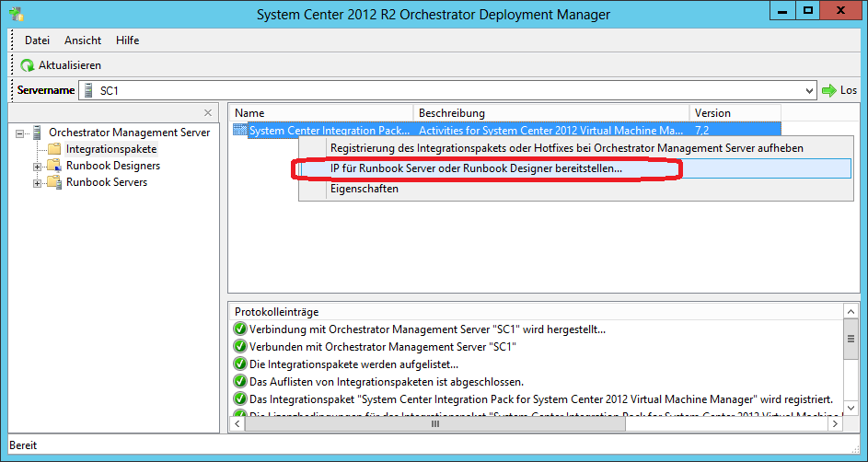This screenshot has height=462, width=868.
Task: Sort list by the Beschreibung column header
Action: 551,113
